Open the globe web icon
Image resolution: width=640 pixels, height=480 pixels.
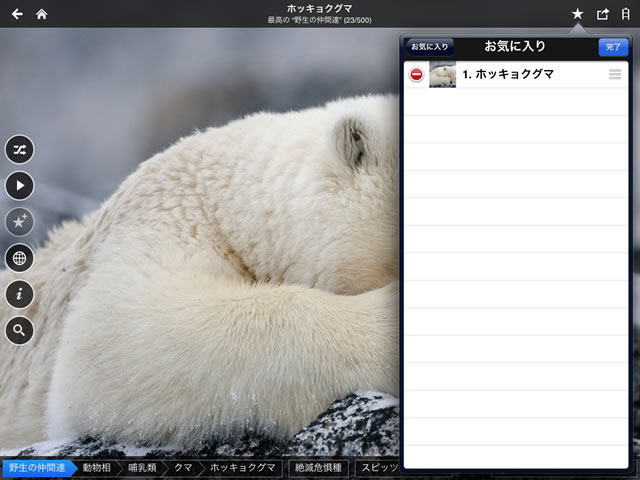click(x=19, y=258)
